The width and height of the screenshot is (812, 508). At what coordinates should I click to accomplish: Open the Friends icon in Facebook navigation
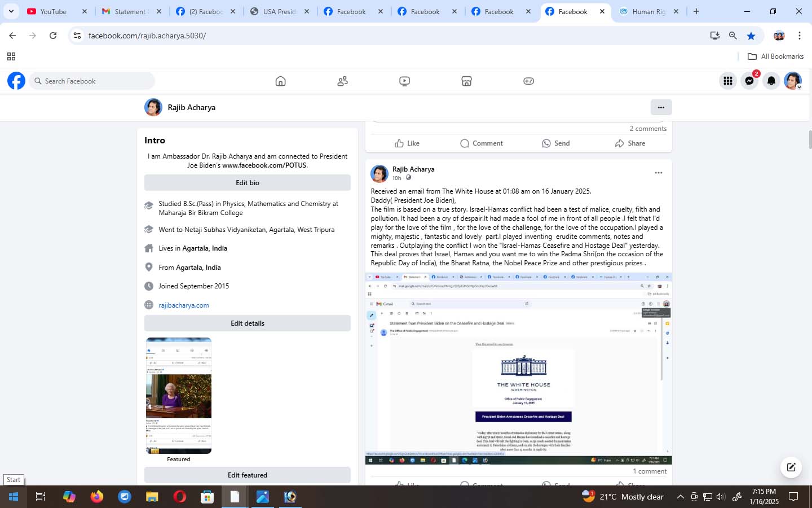click(x=342, y=81)
